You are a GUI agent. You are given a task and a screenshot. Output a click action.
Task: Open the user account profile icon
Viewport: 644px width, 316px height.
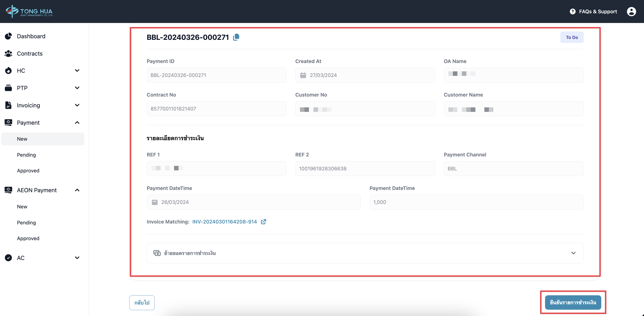(x=631, y=11)
